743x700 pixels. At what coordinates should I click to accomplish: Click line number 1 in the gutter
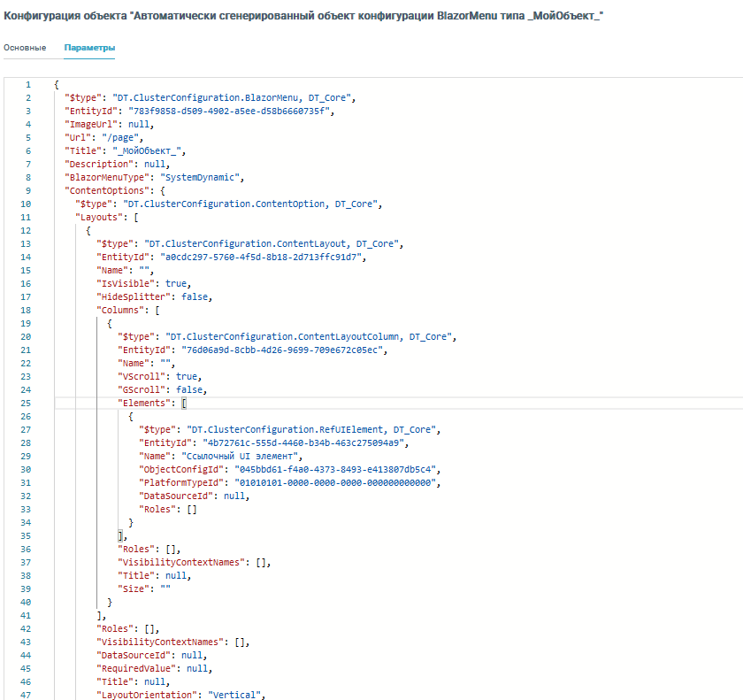pos(28,84)
